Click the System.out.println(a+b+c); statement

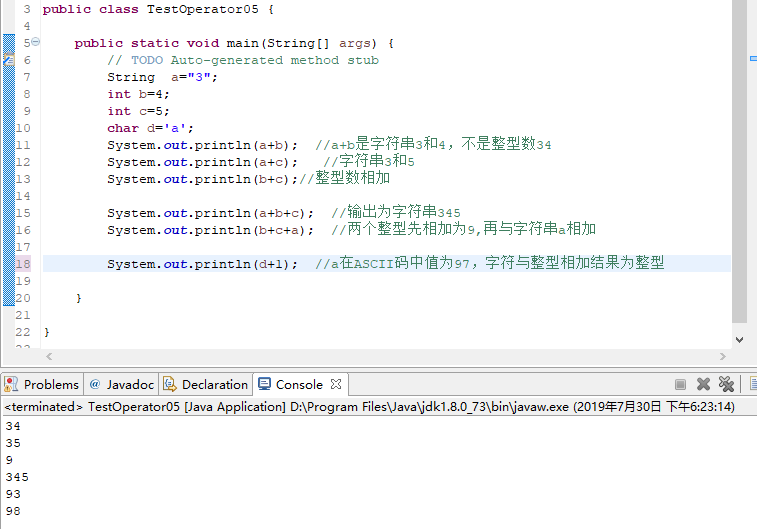pyautogui.click(x=210, y=213)
